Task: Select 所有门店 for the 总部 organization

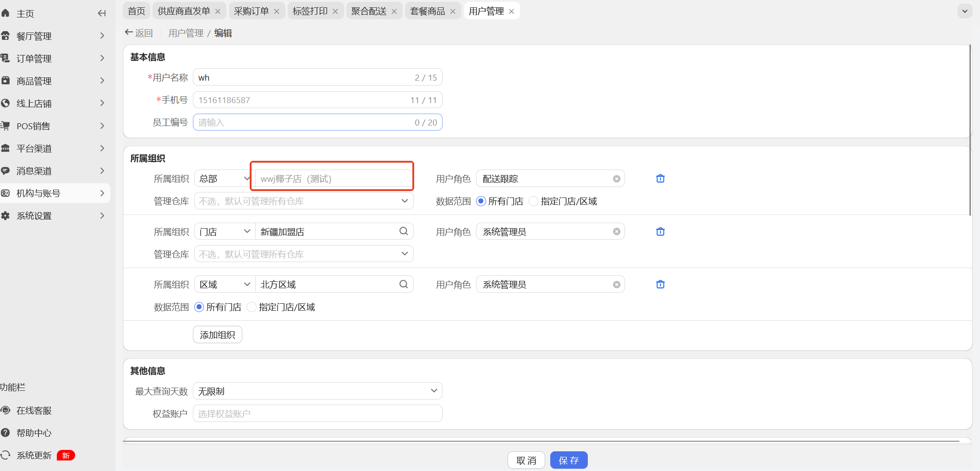Action: click(481, 201)
